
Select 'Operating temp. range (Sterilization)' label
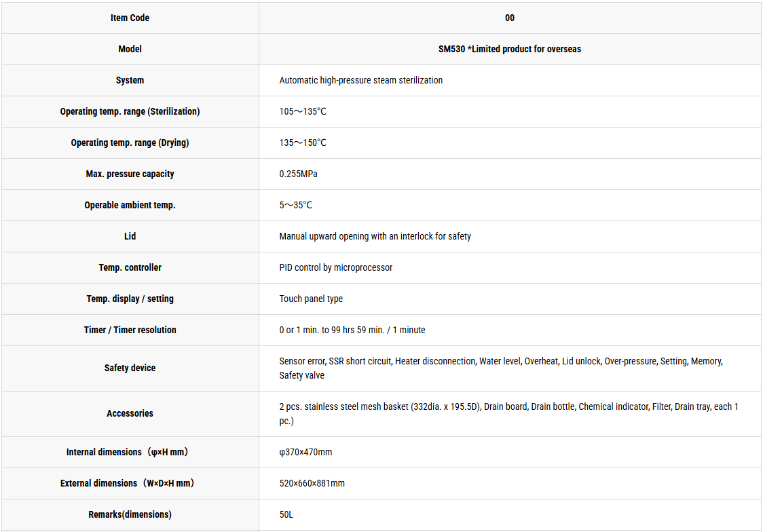[130, 111]
